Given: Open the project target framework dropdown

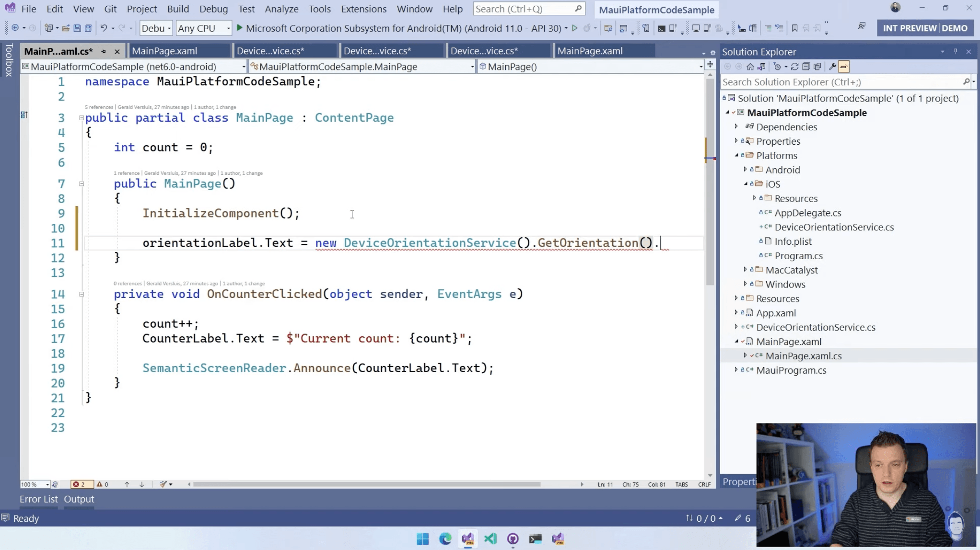Looking at the screenshot, I should tap(134, 67).
